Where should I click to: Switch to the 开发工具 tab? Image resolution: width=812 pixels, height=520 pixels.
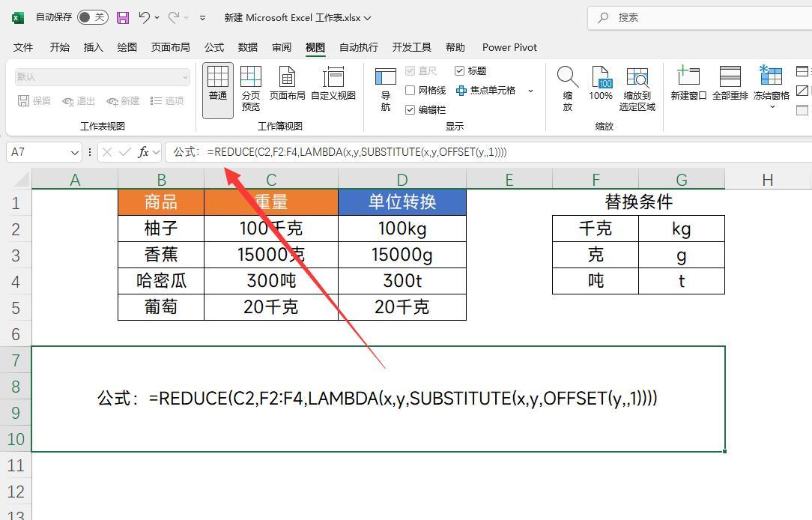click(412, 48)
